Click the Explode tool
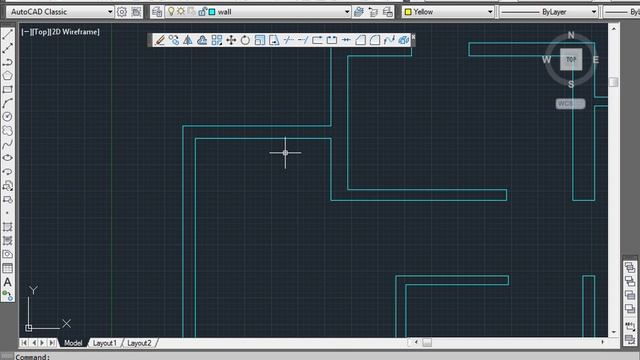Screen dimensions: 640x360 click(x=404, y=40)
